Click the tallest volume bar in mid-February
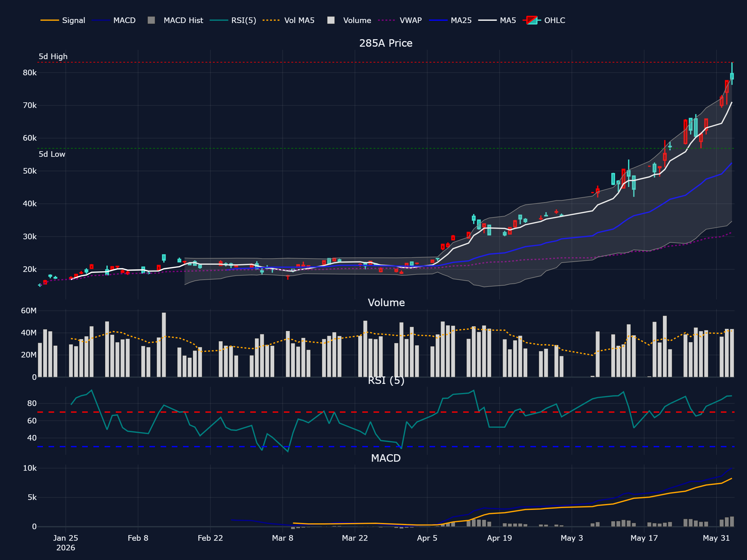Viewport: 747px width, 560px height. point(164,345)
